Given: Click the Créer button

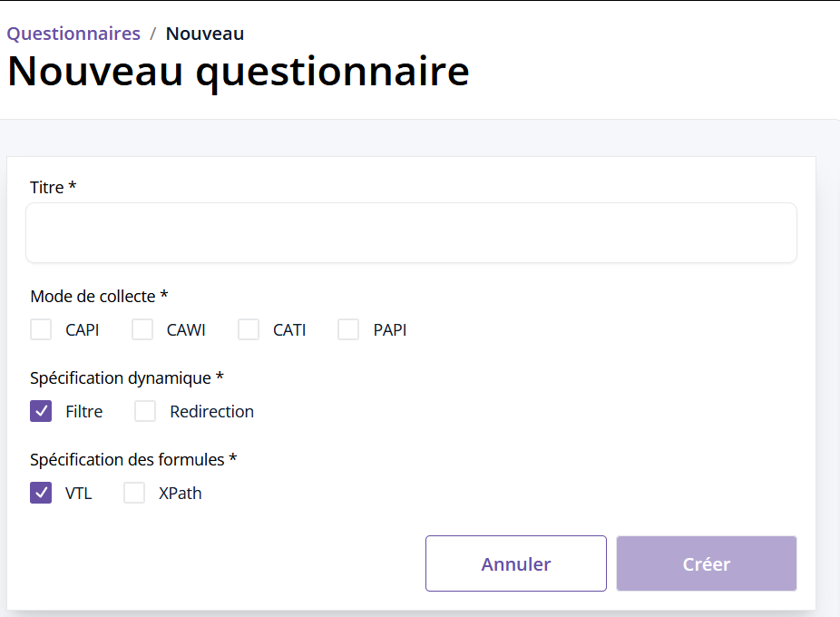Looking at the screenshot, I should point(706,563).
